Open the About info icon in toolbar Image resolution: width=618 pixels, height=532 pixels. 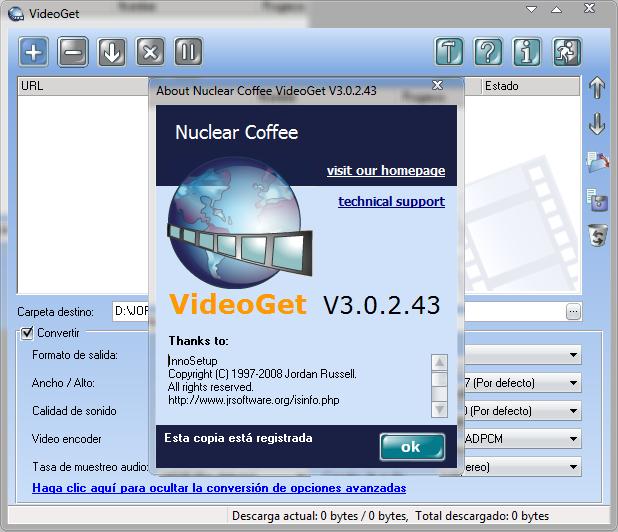(x=527, y=52)
